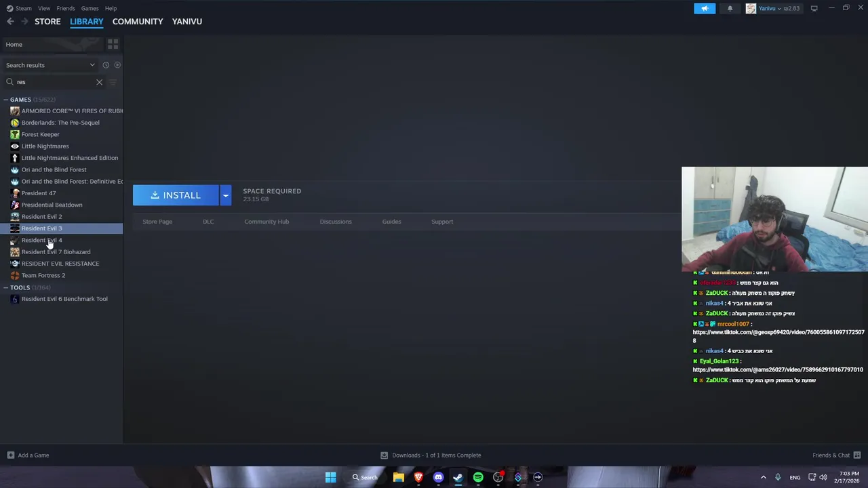This screenshot has height=488, width=868.
Task: Open taskbar Search
Action: pyautogui.click(x=365, y=477)
